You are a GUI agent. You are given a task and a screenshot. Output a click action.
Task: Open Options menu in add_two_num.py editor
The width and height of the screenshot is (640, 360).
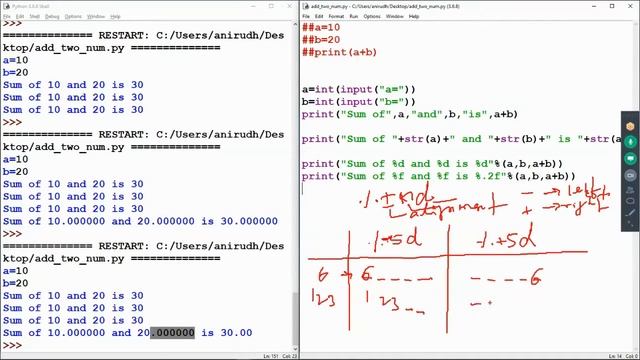click(x=372, y=16)
